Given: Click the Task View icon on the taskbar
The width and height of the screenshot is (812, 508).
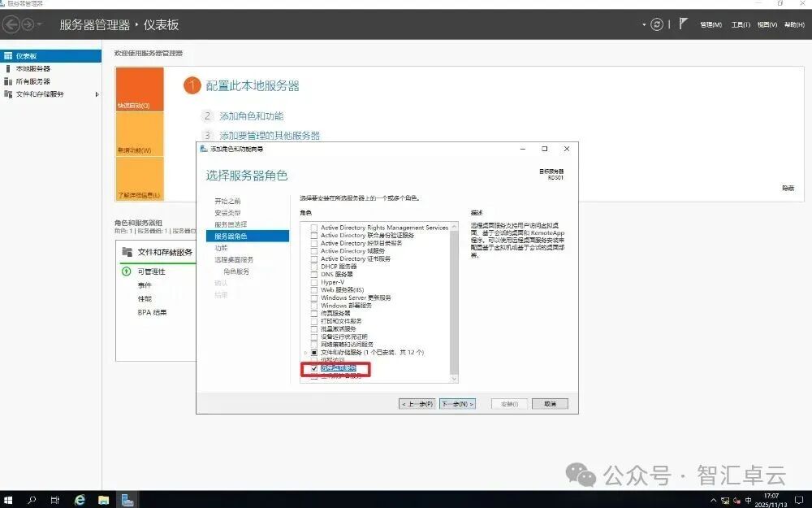Looking at the screenshot, I should (x=55, y=499).
